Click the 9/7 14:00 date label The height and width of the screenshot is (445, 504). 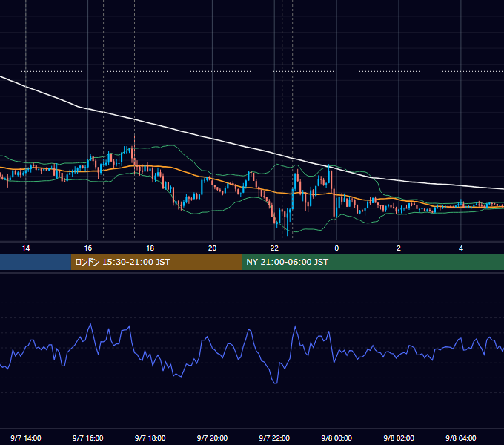coord(26,438)
